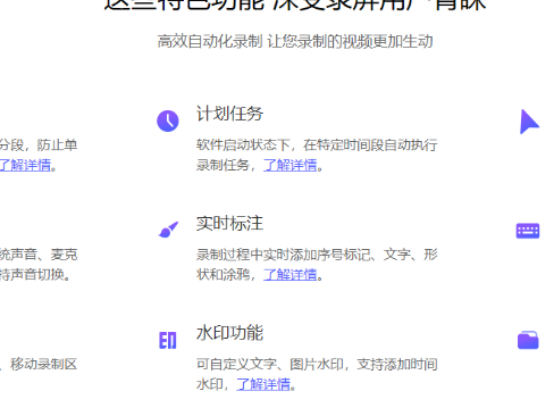Open 了解详情 link under 实时标注
Viewport: 554px width, 416px height.
(290, 274)
